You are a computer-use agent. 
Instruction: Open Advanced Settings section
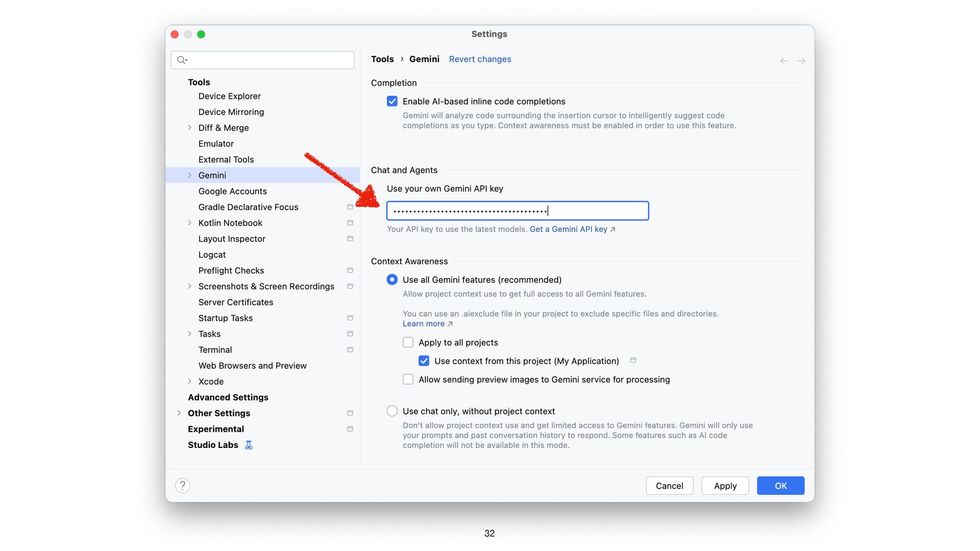tap(228, 397)
